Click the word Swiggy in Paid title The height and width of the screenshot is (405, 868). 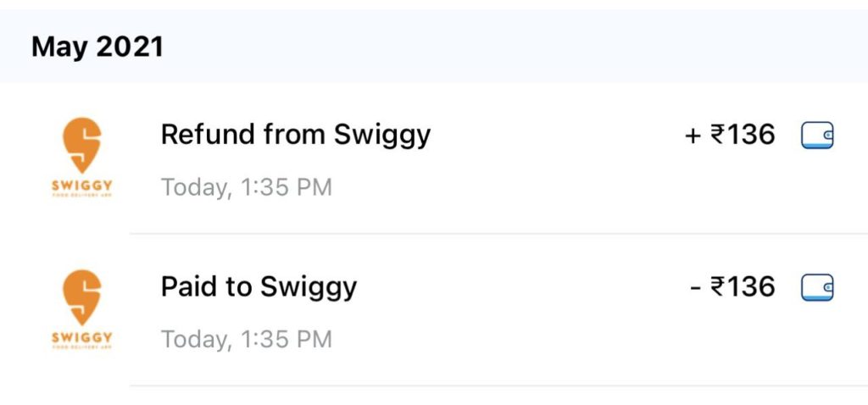click(309, 288)
